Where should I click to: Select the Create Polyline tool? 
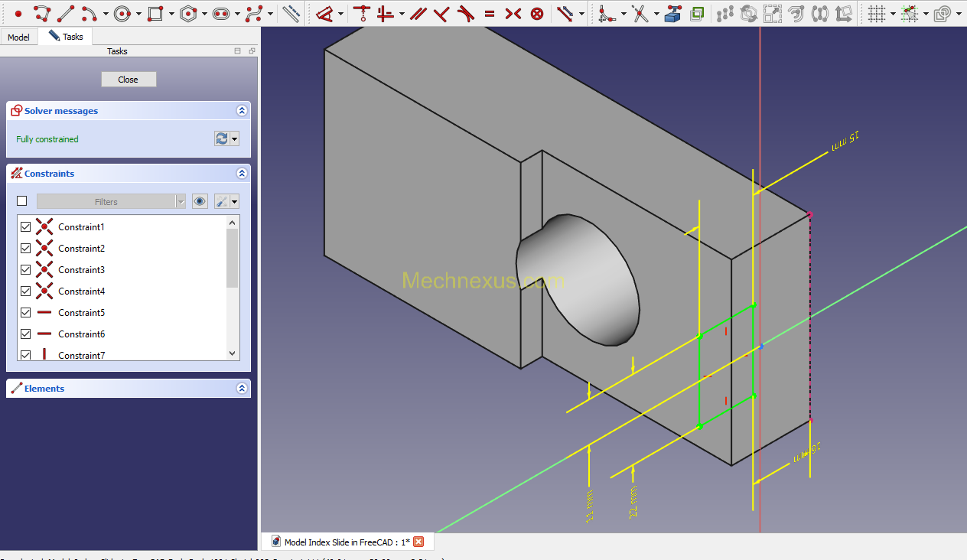click(x=42, y=13)
